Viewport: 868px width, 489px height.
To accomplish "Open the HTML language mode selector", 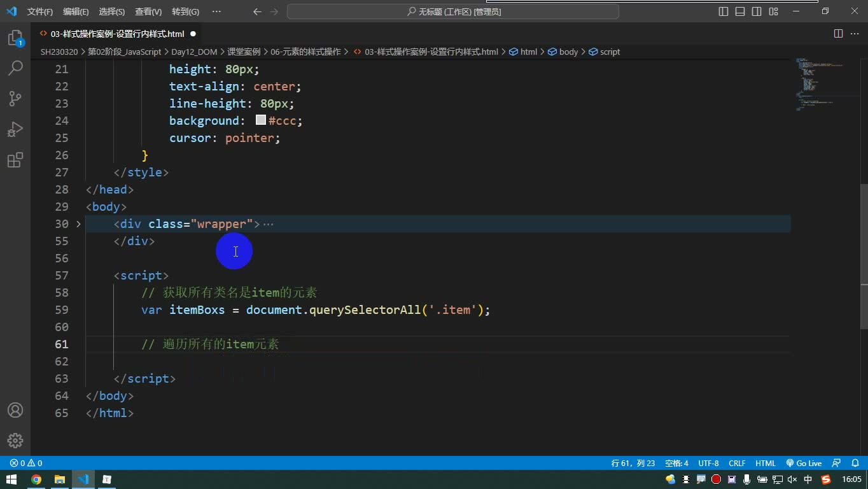I will tap(766, 464).
